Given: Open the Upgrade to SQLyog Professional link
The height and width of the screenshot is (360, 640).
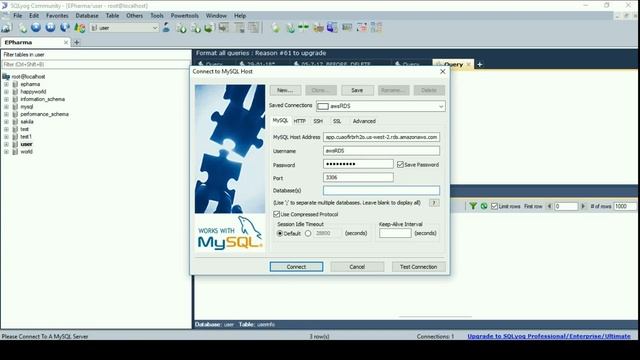Looking at the screenshot, I should click(549, 336).
